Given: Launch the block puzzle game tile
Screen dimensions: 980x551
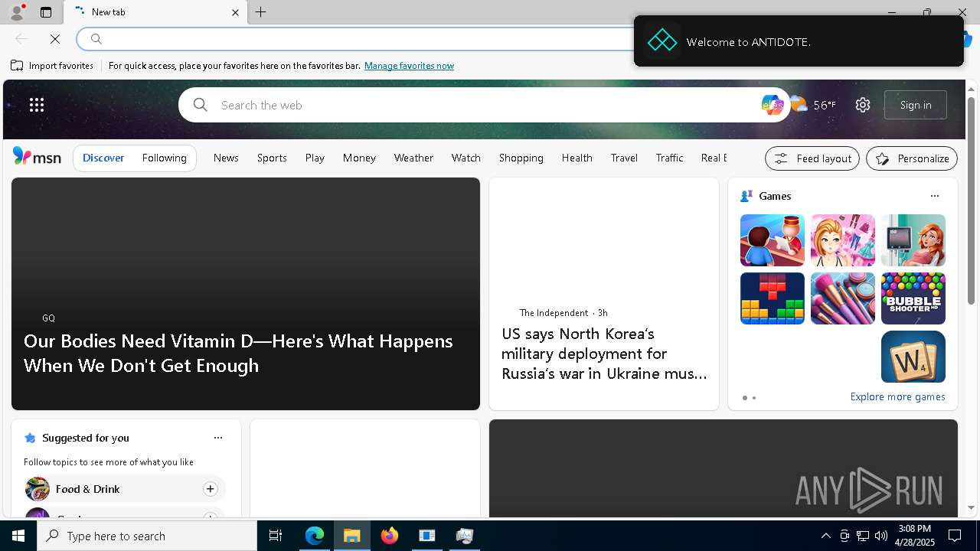Looking at the screenshot, I should point(773,298).
